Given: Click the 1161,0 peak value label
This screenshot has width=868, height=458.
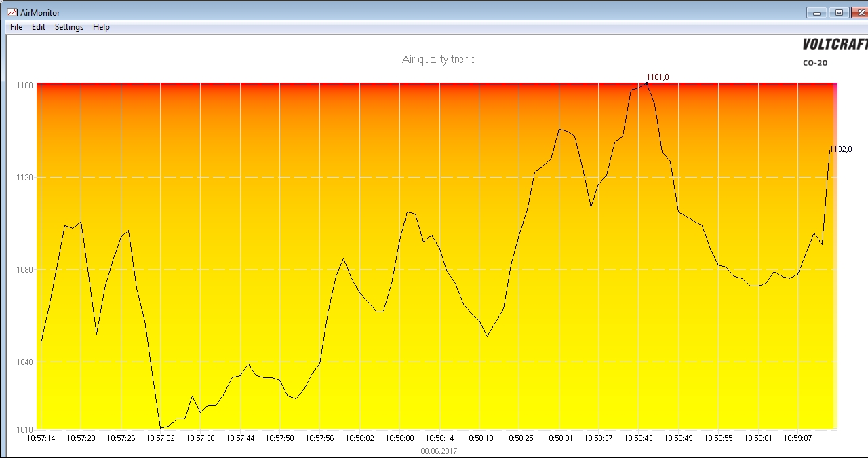Looking at the screenshot, I should (657, 77).
